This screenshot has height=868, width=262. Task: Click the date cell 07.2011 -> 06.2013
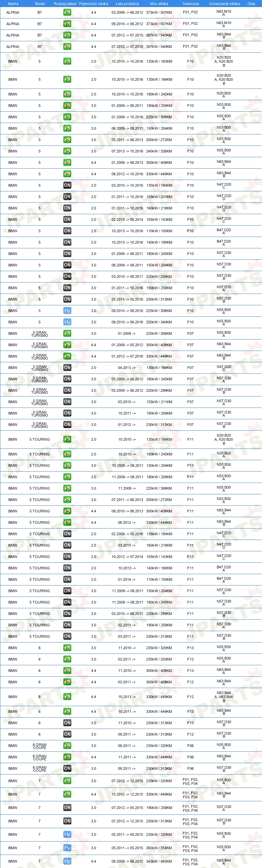127,500
